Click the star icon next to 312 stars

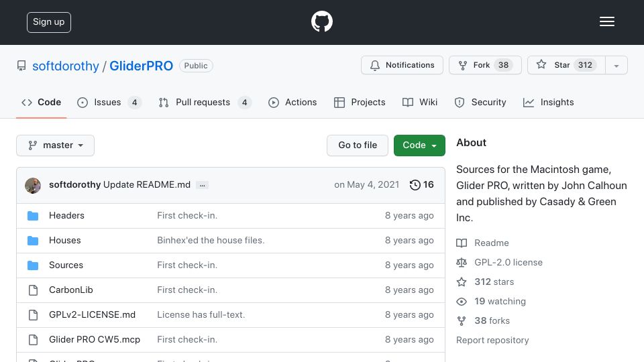point(462,282)
